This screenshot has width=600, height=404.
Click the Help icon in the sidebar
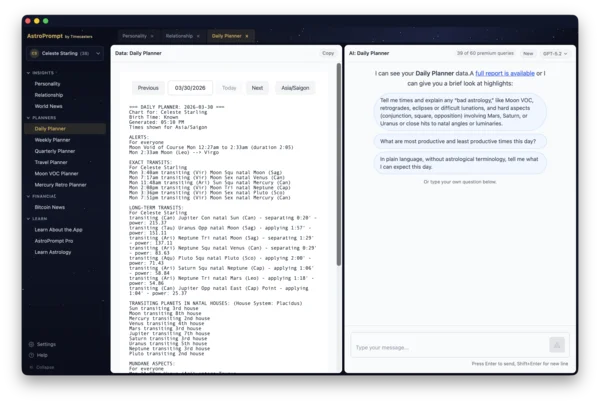(x=31, y=355)
